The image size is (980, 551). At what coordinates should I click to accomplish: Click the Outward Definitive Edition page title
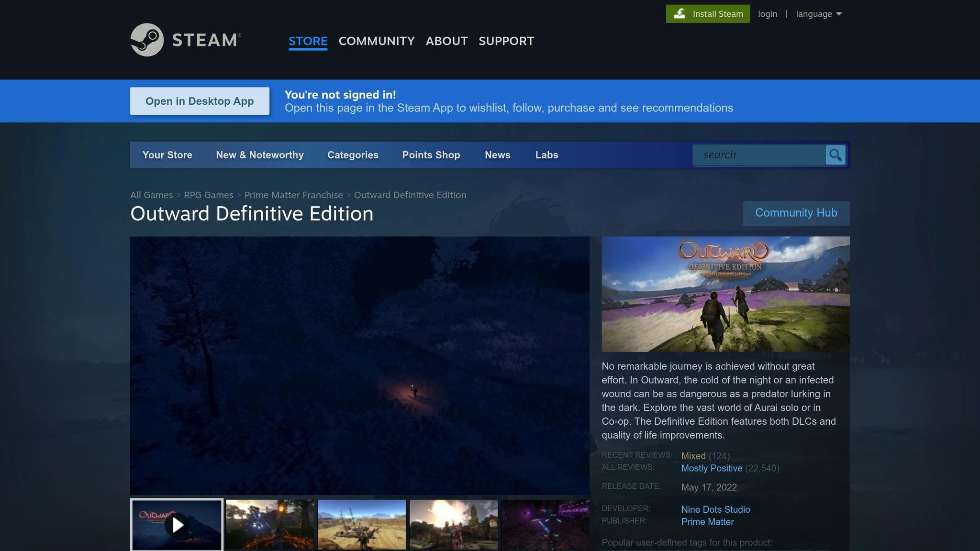pos(252,214)
